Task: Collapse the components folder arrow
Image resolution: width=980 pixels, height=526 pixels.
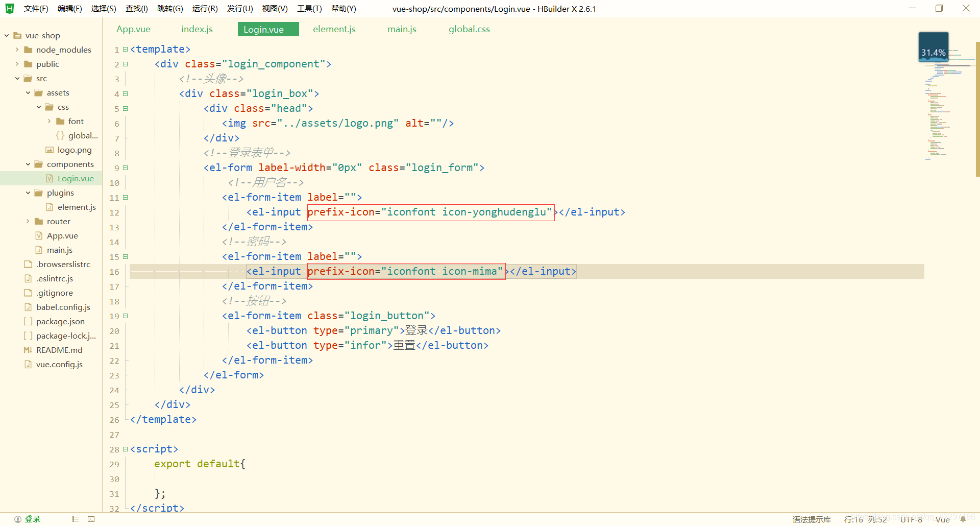Action: [x=28, y=164]
